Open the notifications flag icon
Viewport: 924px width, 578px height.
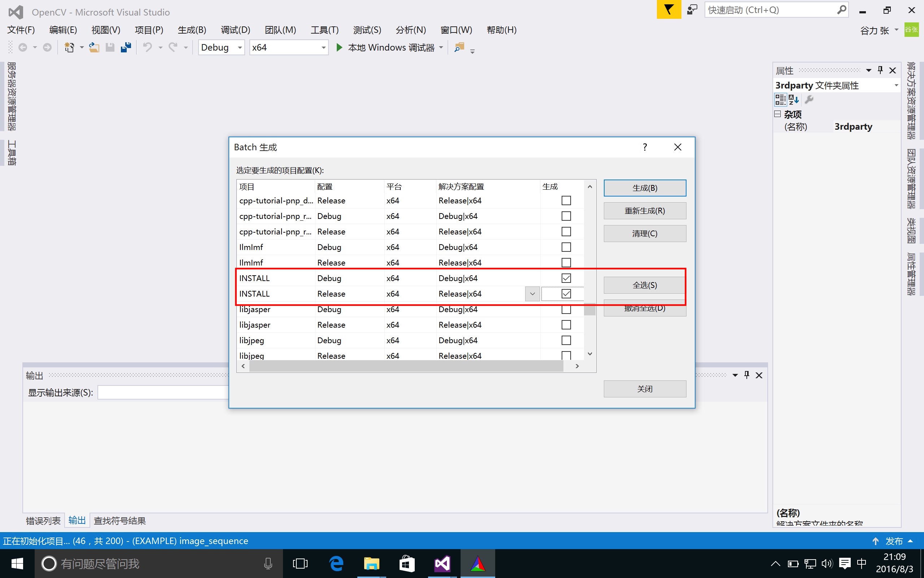click(x=668, y=9)
